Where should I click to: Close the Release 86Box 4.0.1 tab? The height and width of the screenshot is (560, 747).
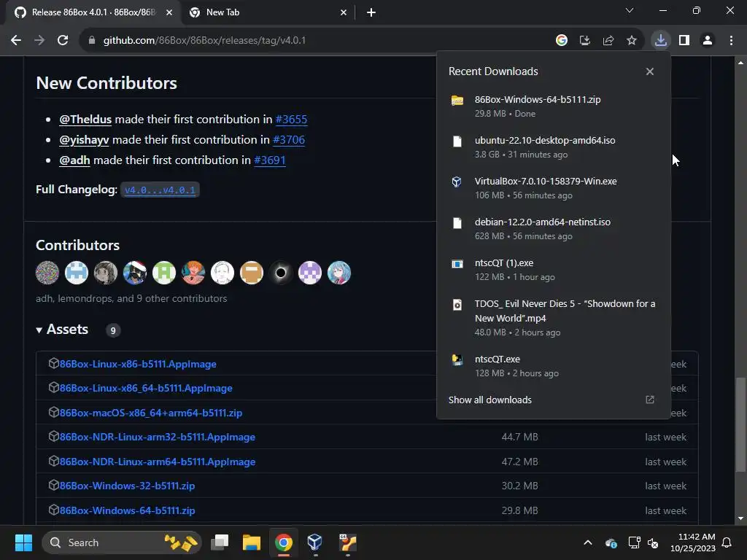tap(169, 12)
